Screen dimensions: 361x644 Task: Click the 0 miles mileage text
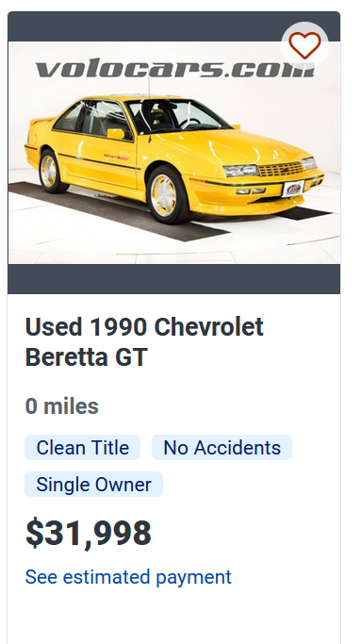(x=61, y=406)
